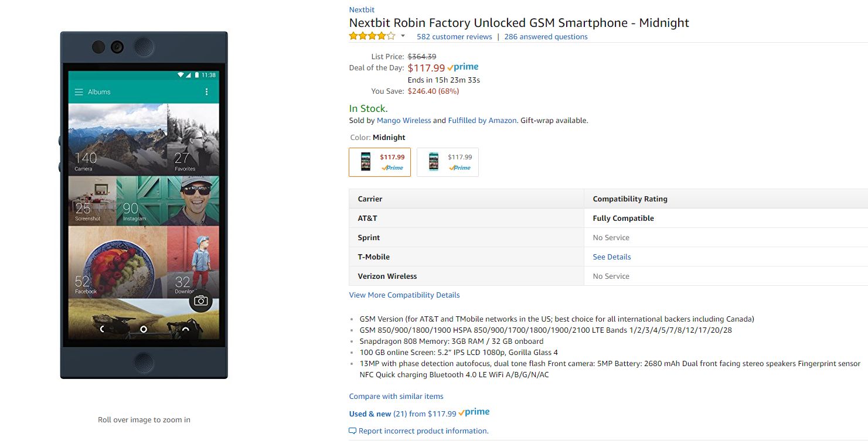
Task: Click the Prime logo beside deal price
Action: [x=463, y=67]
